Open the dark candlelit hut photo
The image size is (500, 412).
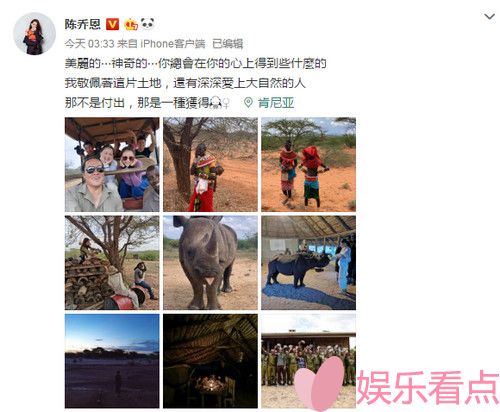(x=210, y=361)
